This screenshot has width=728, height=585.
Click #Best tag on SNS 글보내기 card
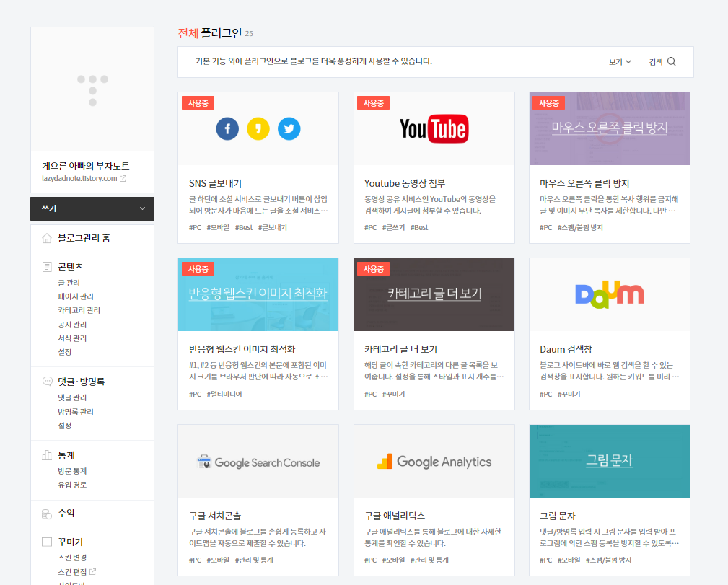tap(244, 227)
